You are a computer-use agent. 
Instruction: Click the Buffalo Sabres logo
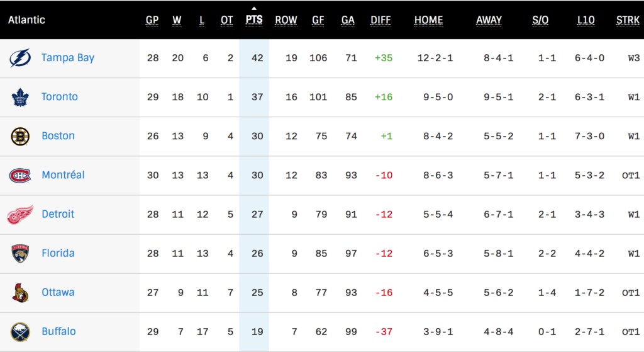[x=20, y=332]
